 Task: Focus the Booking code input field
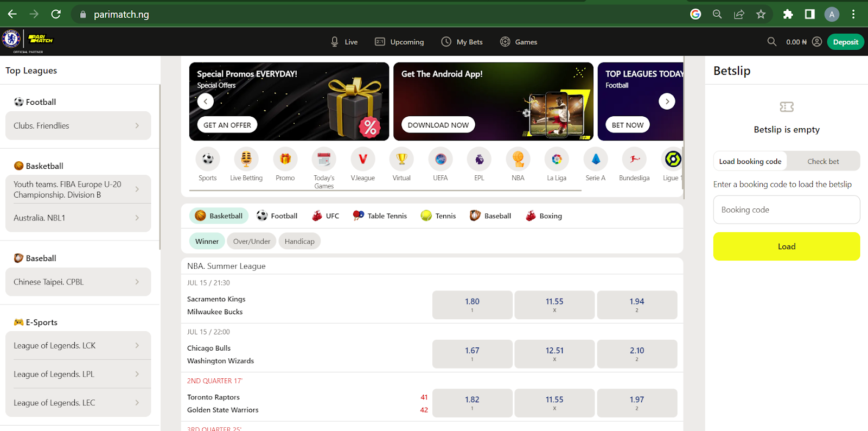pos(787,210)
